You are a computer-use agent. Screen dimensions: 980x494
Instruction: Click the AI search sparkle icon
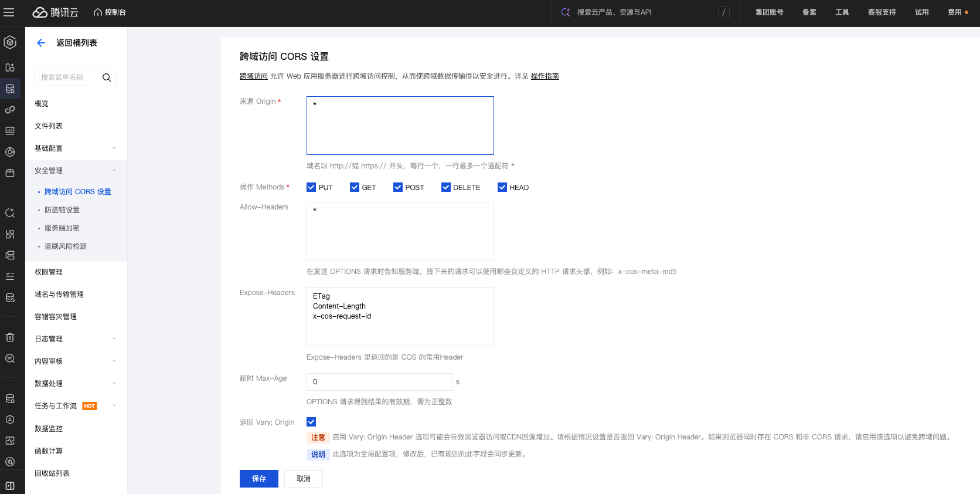pyautogui.click(x=566, y=12)
